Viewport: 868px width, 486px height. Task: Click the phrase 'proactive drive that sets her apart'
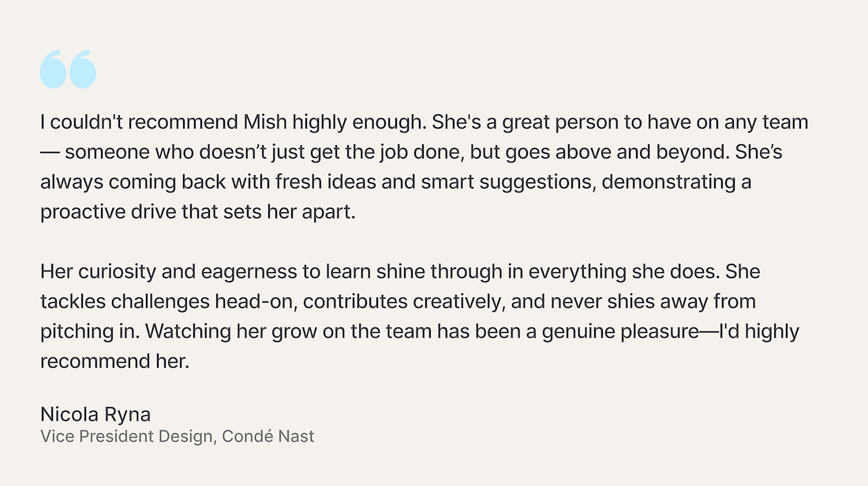(196, 212)
